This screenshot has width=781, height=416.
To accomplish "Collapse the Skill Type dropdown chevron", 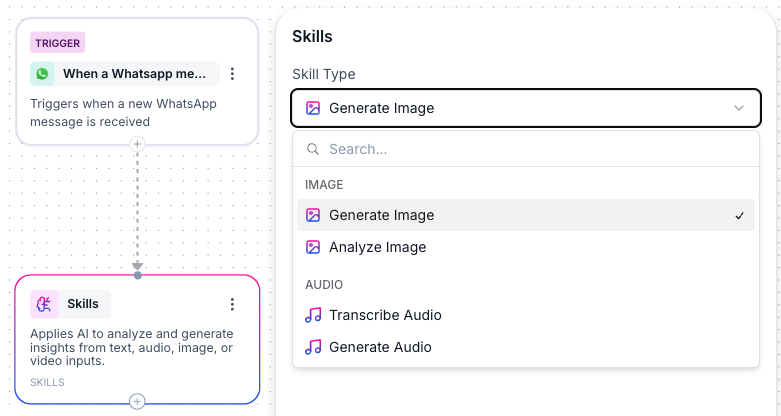I will [x=739, y=108].
